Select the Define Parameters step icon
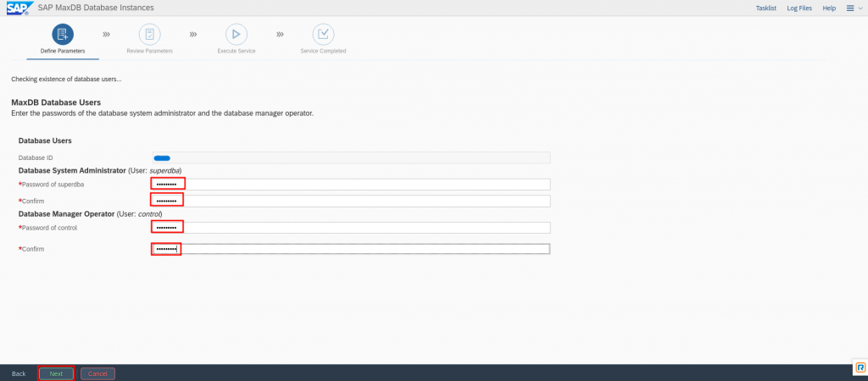This screenshot has width=868, height=381. pos(63,34)
